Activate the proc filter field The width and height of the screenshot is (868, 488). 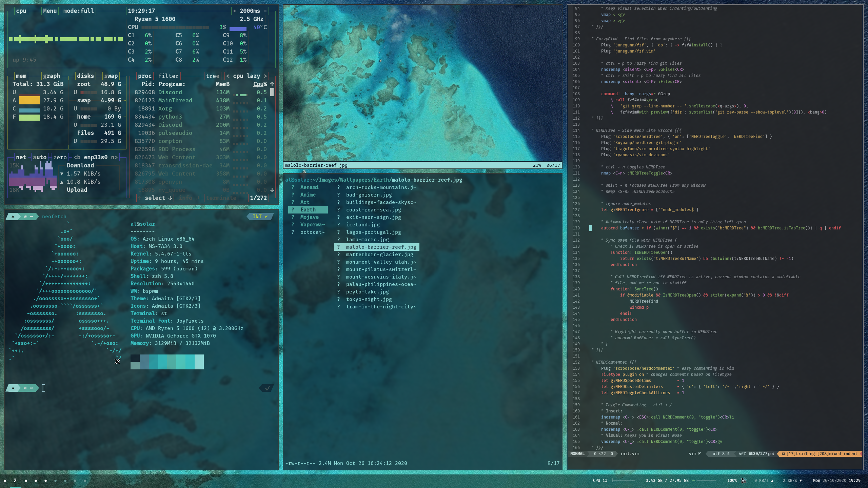click(168, 76)
